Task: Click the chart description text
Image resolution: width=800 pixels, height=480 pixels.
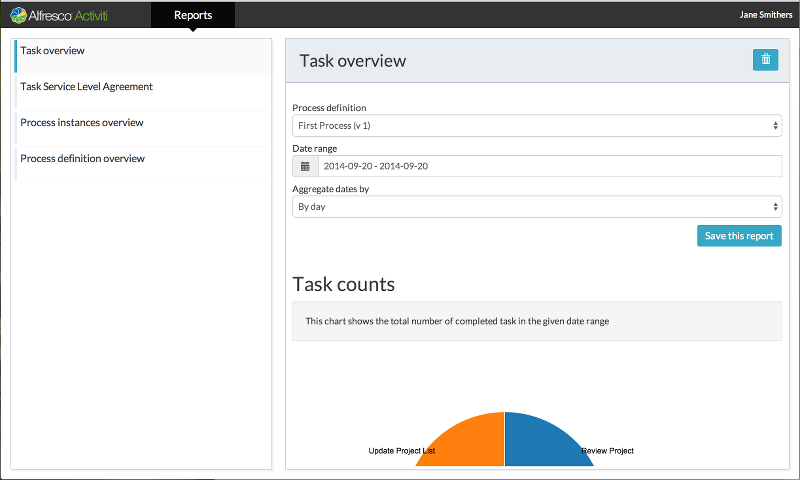Action: point(457,321)
